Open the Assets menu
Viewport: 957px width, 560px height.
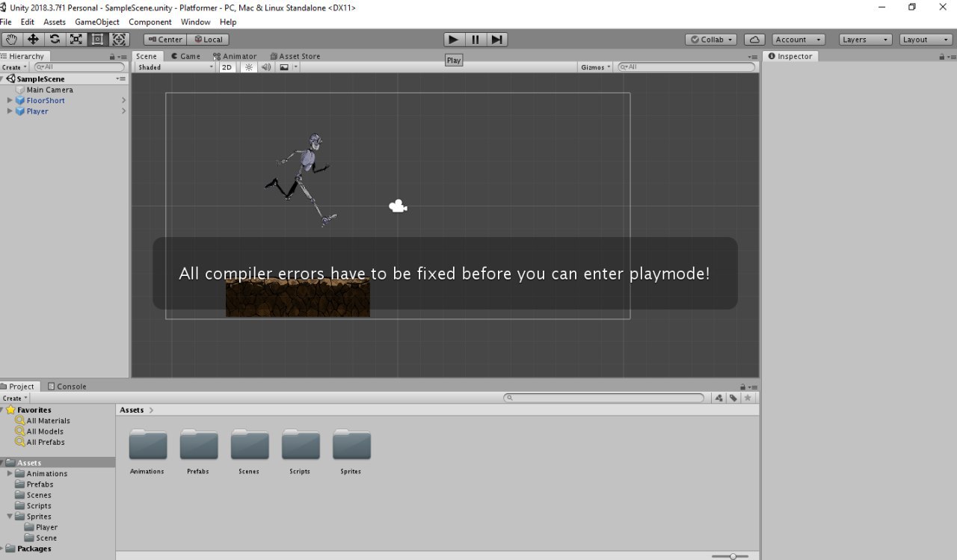[55, 22]
